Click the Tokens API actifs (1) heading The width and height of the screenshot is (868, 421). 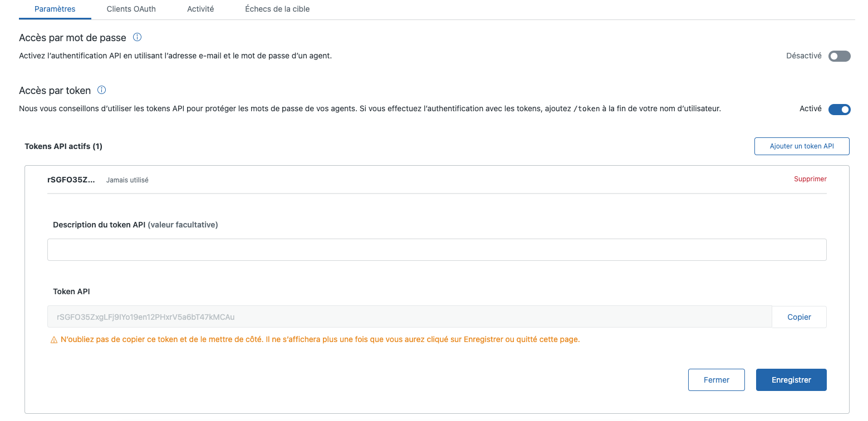coord(63,146)
